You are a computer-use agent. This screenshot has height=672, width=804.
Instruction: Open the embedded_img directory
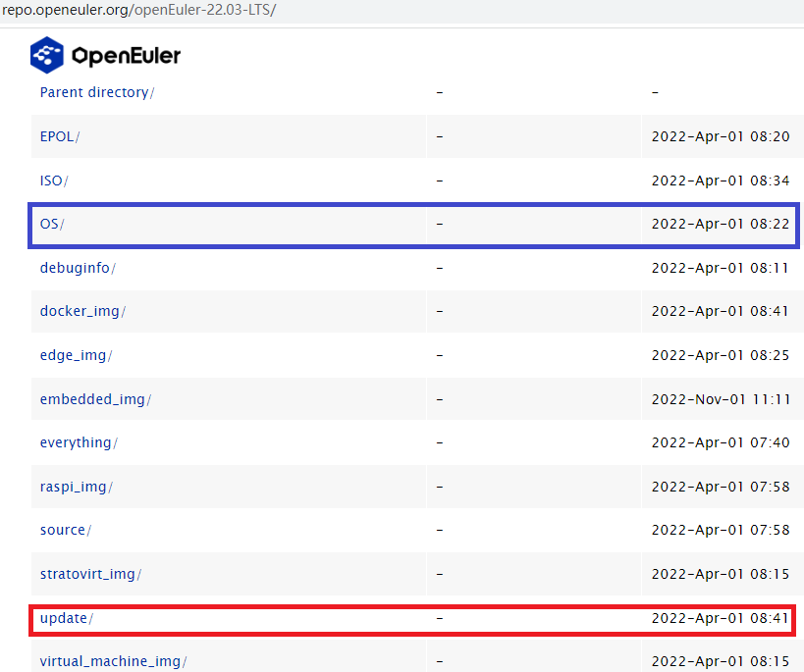(91, 398)
